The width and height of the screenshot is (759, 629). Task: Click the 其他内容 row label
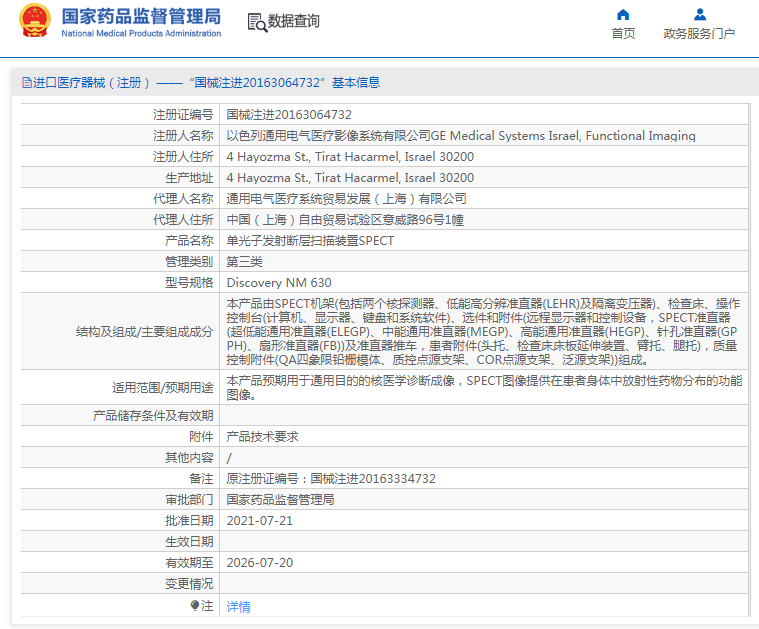(189, 458)
